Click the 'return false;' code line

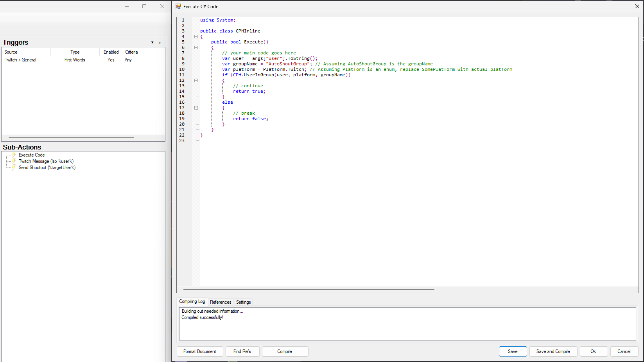point(251,119)
